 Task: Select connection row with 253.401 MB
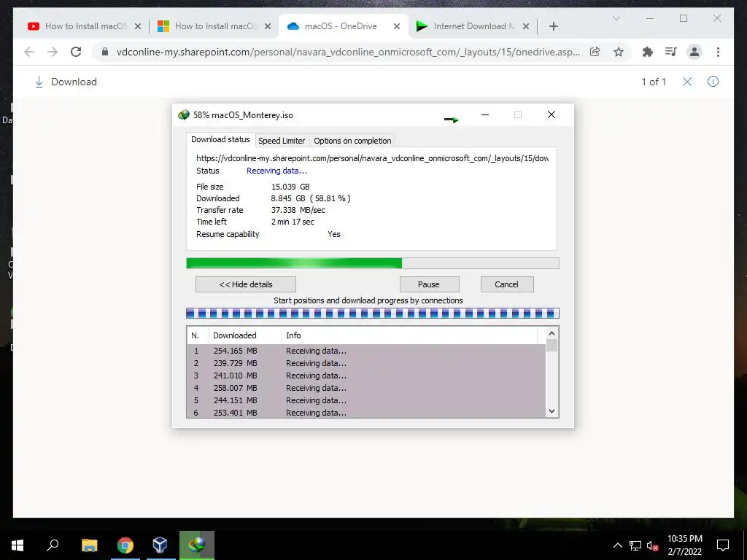[366, 413]
